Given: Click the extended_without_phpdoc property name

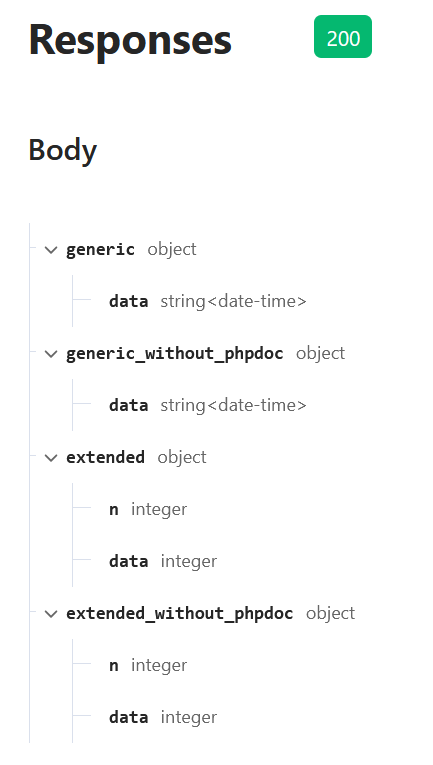Looking at the screenshot, I should 179,613.
